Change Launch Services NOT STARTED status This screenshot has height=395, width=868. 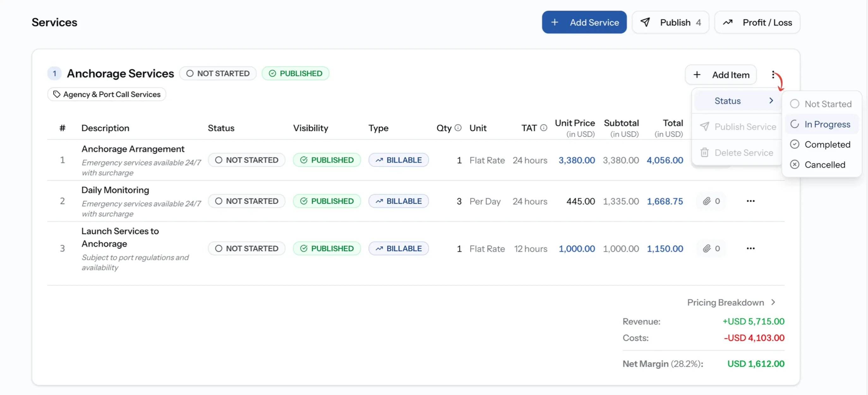click(246, 249)
